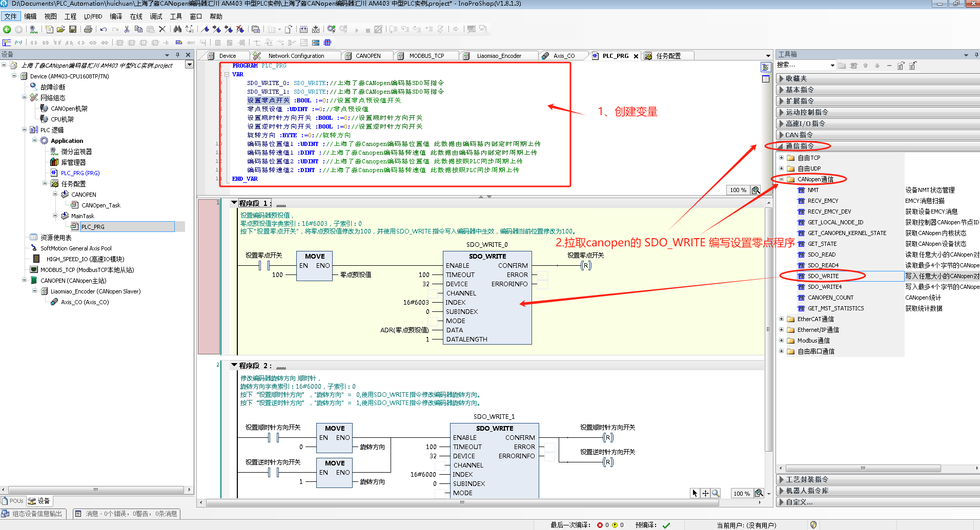This screenshot has width=980, height=530.
Task: Open 组态设备信息输出 panel
Action: pos(33,514)
